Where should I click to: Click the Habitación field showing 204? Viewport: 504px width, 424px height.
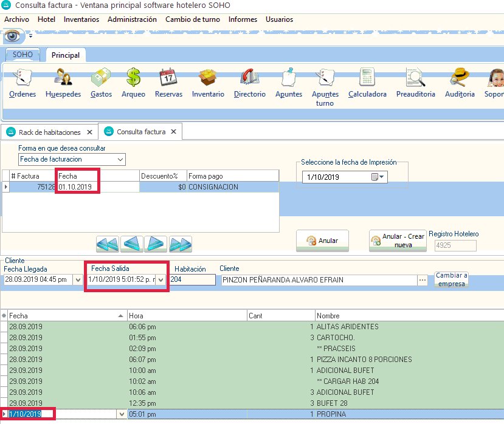[193, 280]
